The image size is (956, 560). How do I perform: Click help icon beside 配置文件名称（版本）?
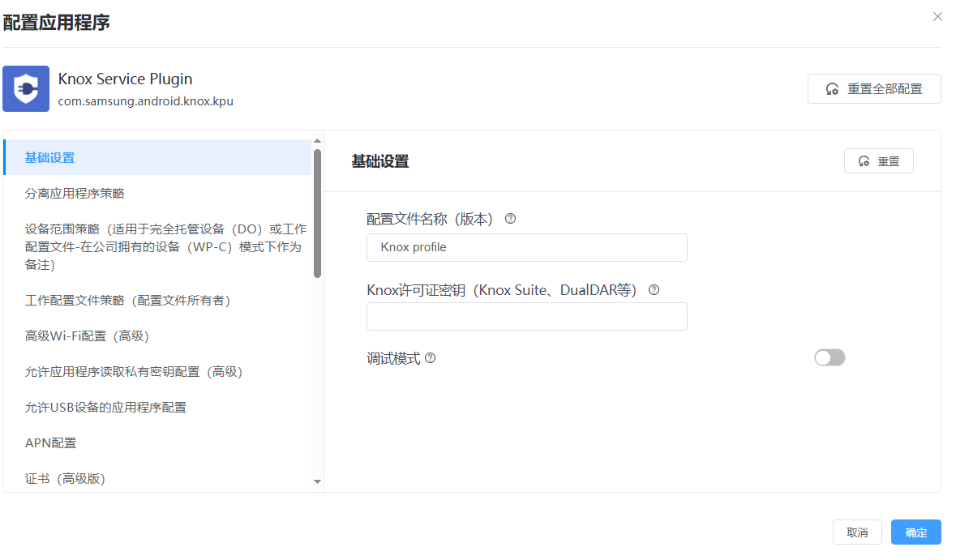(x=510, y=219)
